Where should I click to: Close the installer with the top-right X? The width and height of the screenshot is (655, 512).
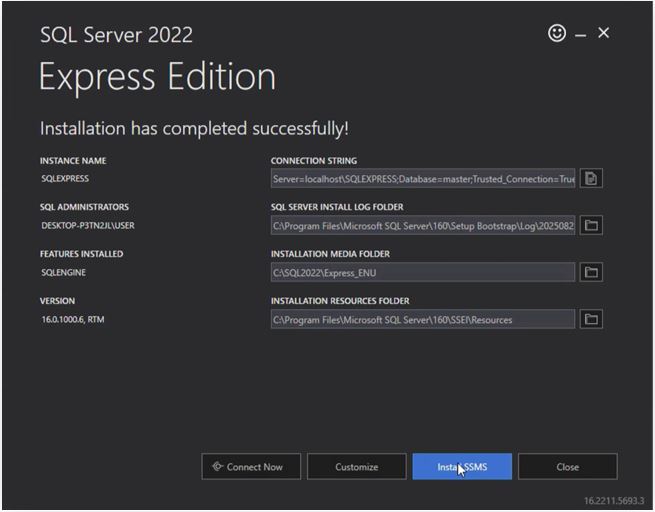603,33
